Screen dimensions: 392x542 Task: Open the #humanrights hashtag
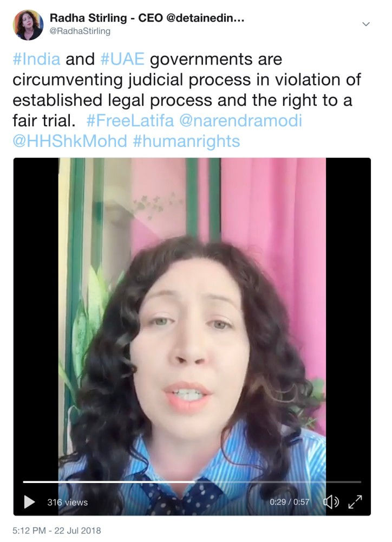tap(186, 141)
